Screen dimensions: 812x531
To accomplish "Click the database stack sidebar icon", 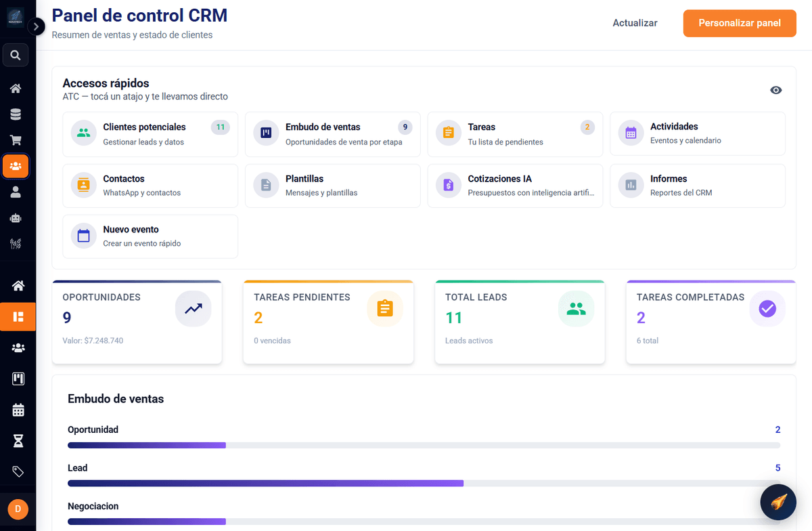I will click(16, 114).
